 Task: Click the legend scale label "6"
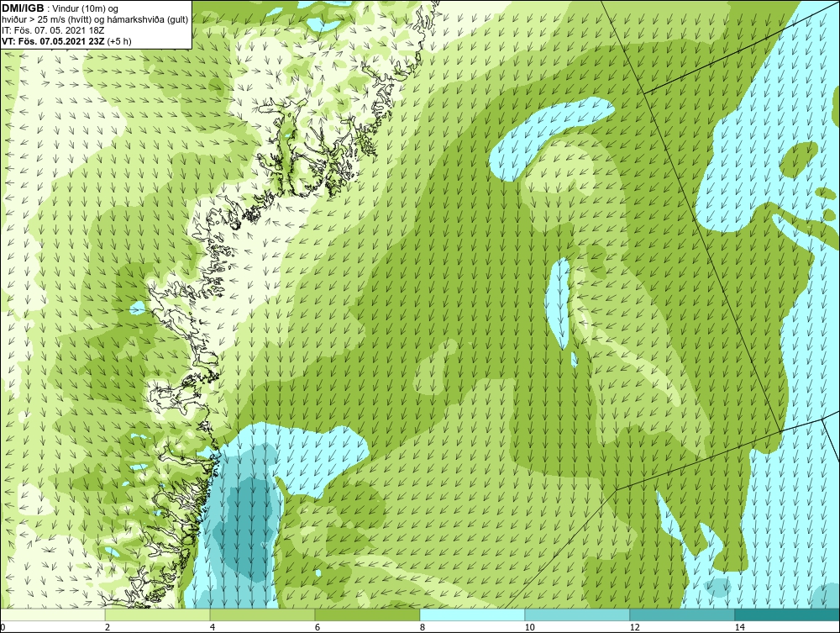tap(318, 627)
